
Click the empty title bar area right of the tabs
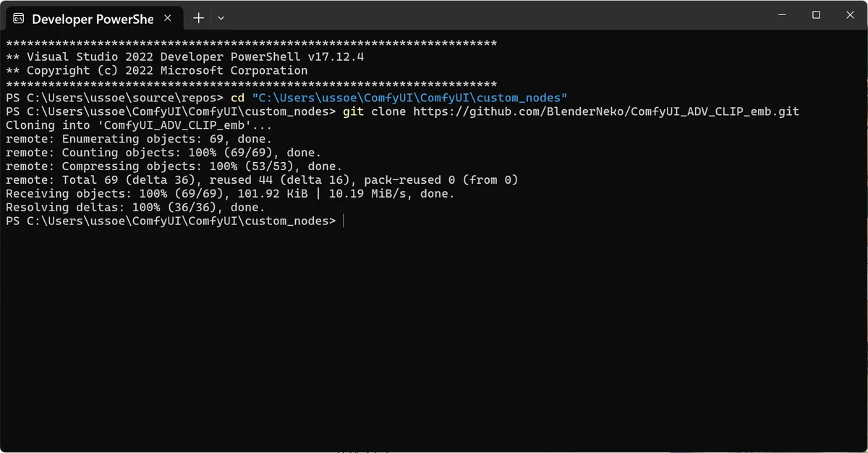[x=492, y=16]
